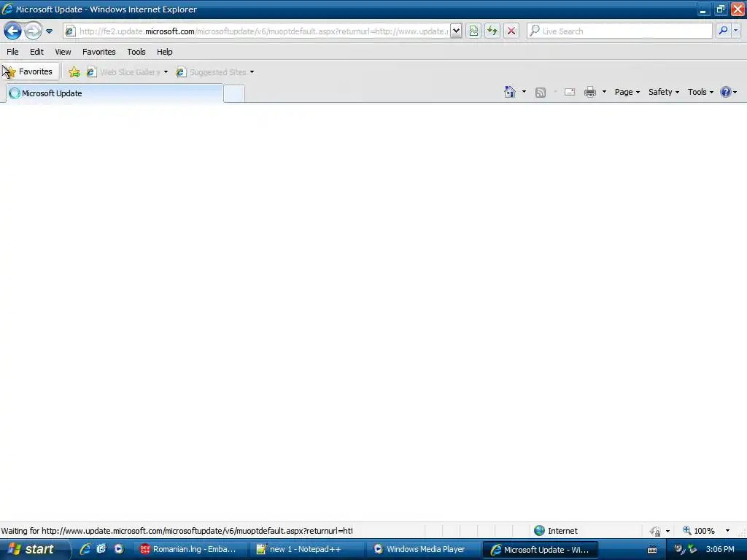Open the Page command menu
The height and width of the screenshot is (560, 747).
[627, 92]
